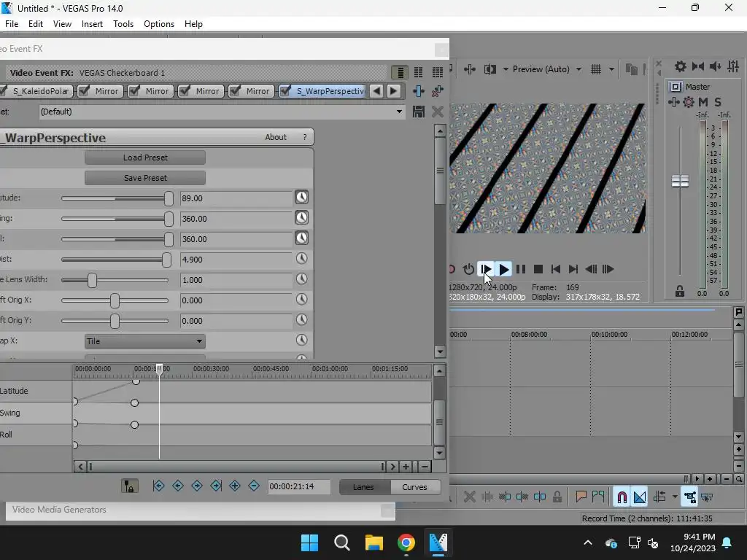The image size is (747, 560).
Task: Enable animation for Shift Orig X
Action: pos(301,300)
